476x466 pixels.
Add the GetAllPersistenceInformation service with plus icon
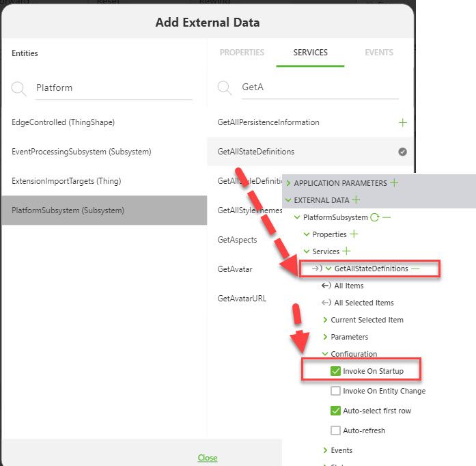pyautogui.click(x=402, y=122)
